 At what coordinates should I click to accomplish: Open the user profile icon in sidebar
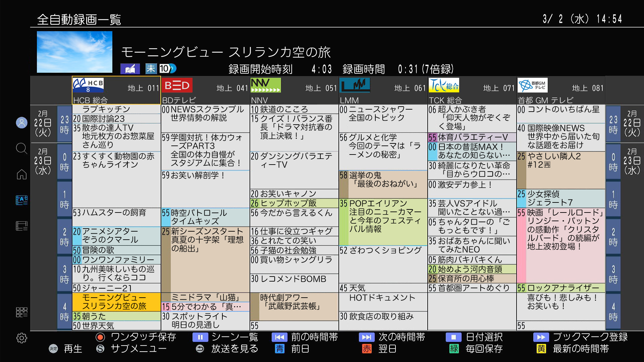[x=21, y=123]
